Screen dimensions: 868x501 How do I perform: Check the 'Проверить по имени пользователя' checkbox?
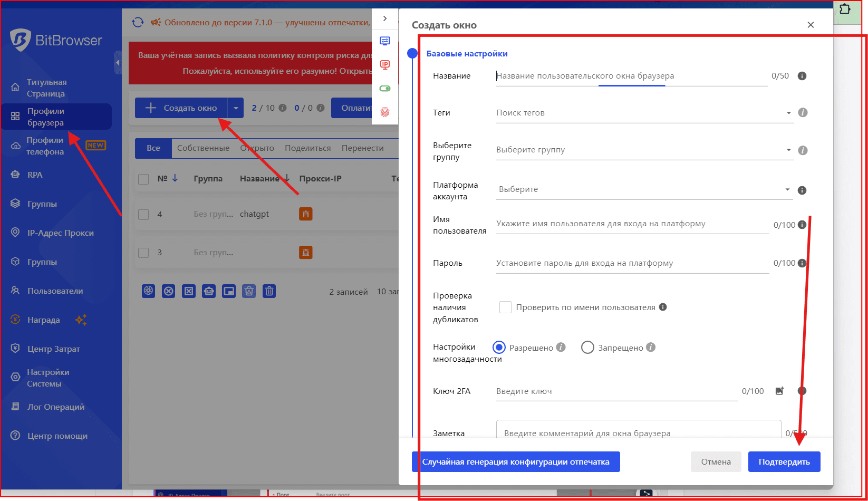(505, 307)
